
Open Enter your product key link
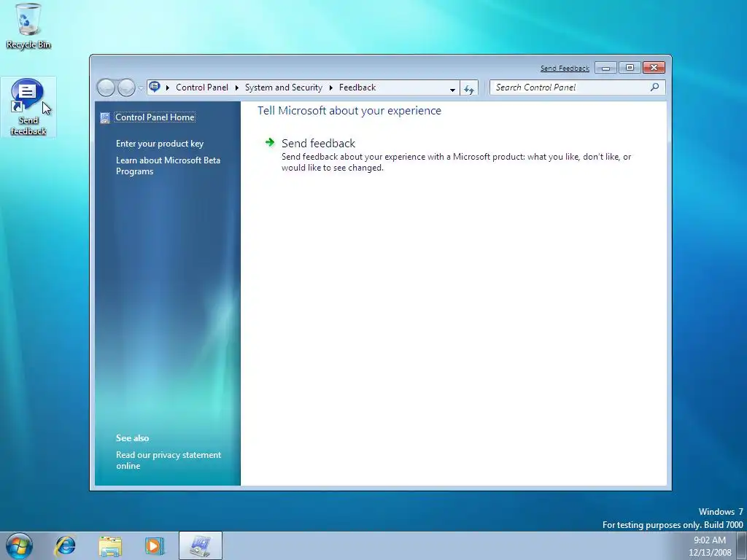(160, 144)
